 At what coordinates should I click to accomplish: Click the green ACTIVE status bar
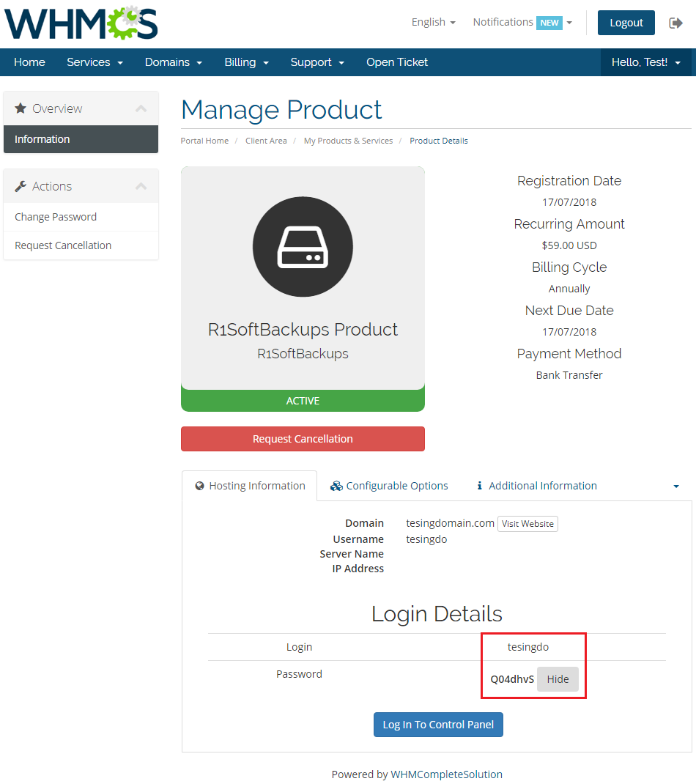pyautogui.click(x=303, y=401)
